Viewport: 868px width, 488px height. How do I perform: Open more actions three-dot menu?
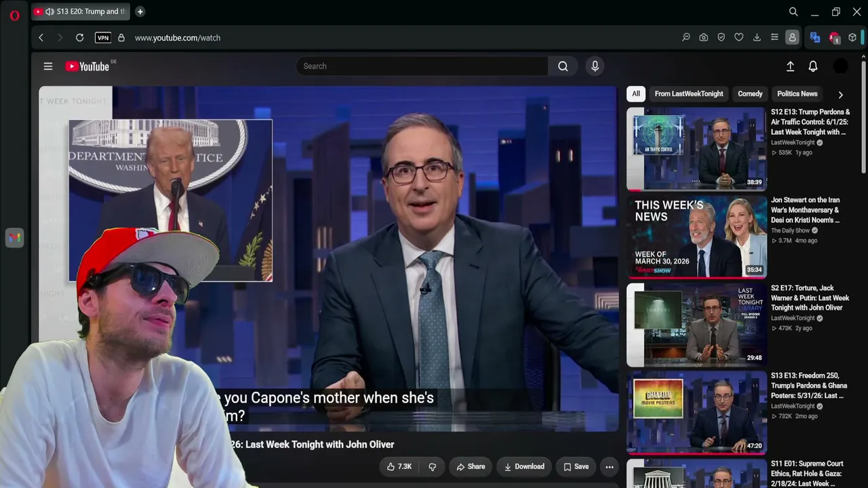click(x=609, y=466)
